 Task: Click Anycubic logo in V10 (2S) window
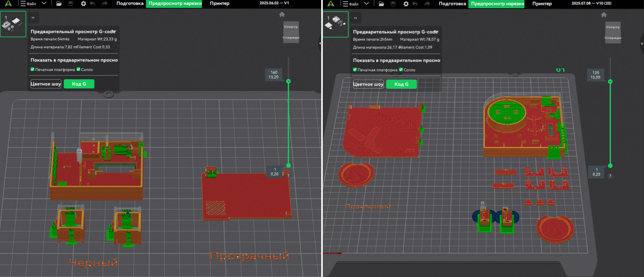point(330,4)
